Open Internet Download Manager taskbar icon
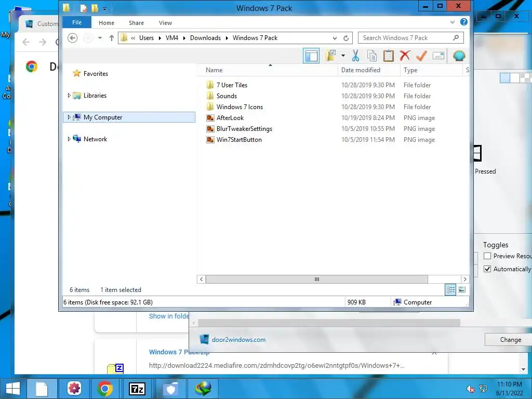Image resolution: width=532 pixels, height=399 pixels. [x=203, y=389]
